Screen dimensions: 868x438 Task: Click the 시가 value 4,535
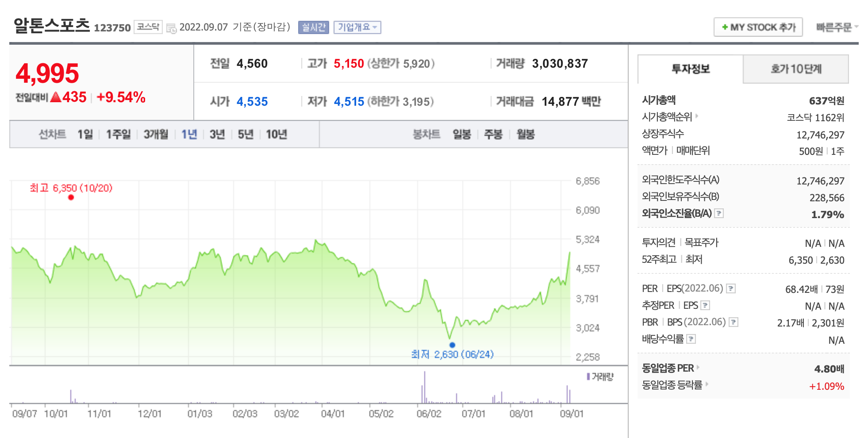252,102
